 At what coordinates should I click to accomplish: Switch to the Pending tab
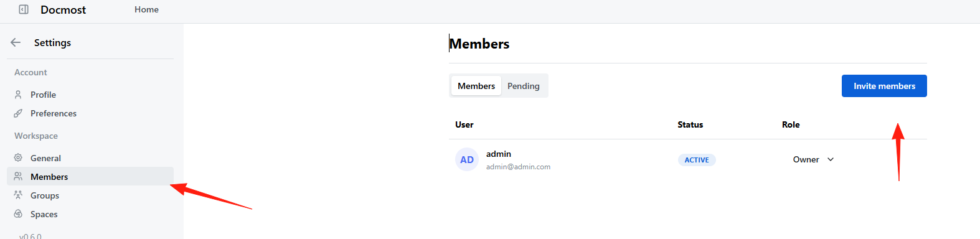pos(524,86)
